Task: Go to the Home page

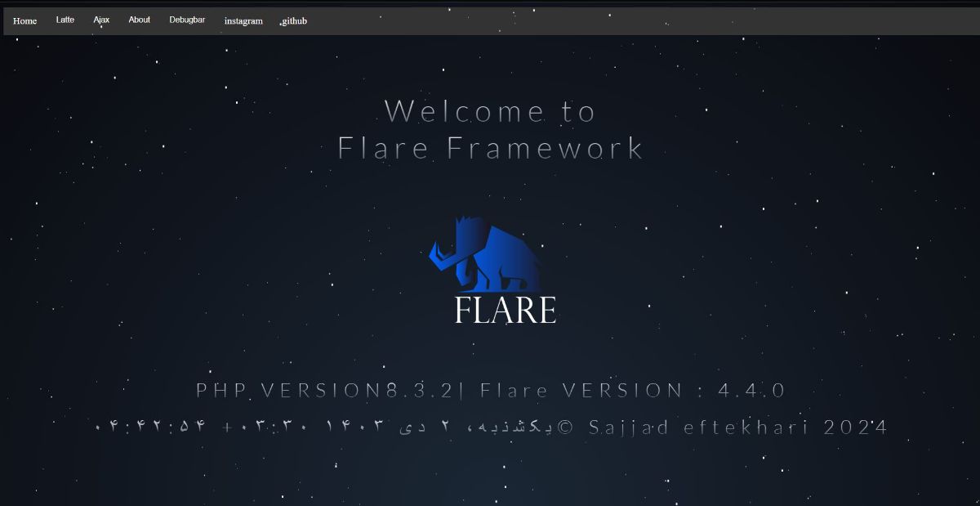Action: (x=24, y=20)
